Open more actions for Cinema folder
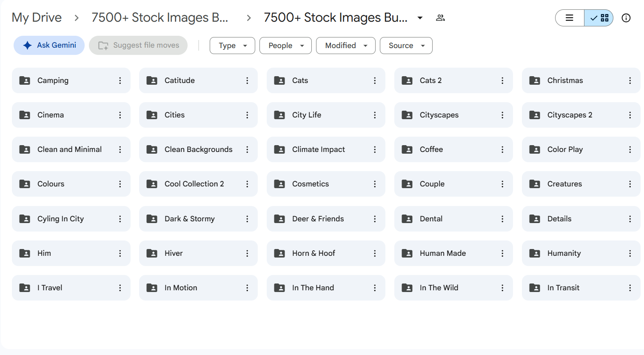The width and height of the screenshot is (644, 355). pos(120,115)
